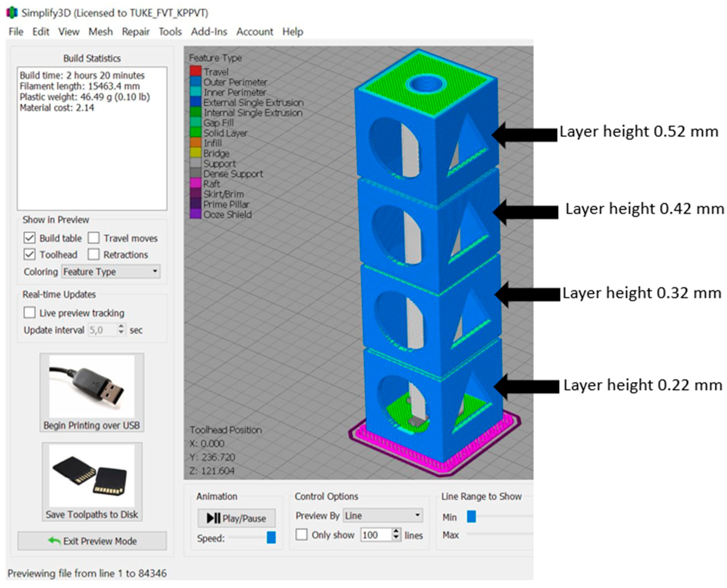Click the Simplify3D application logo icon

tap(12, 13)
